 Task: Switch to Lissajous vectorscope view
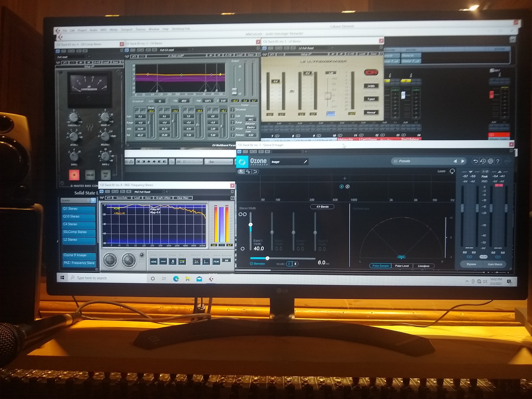pos(423,266)
